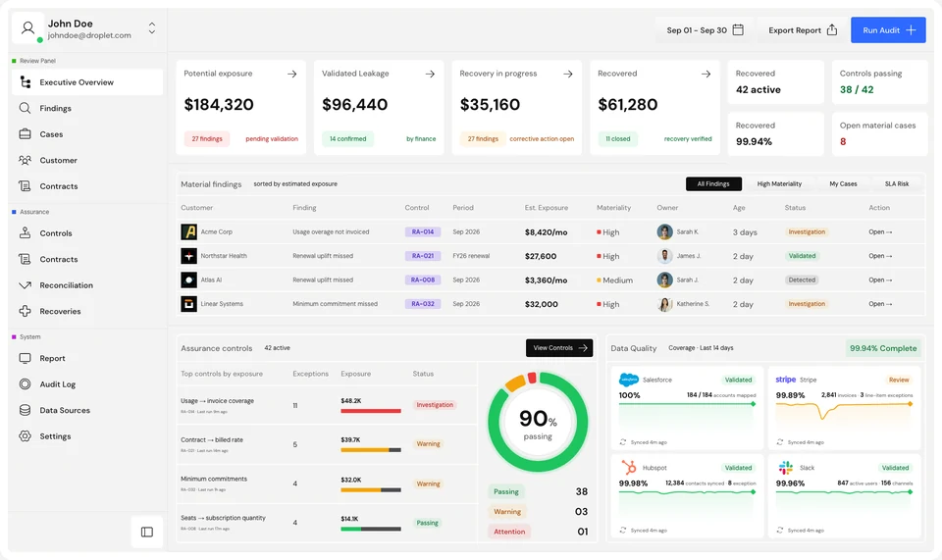
Task: Click the Export Report share icon
Action: coord(832,29)
